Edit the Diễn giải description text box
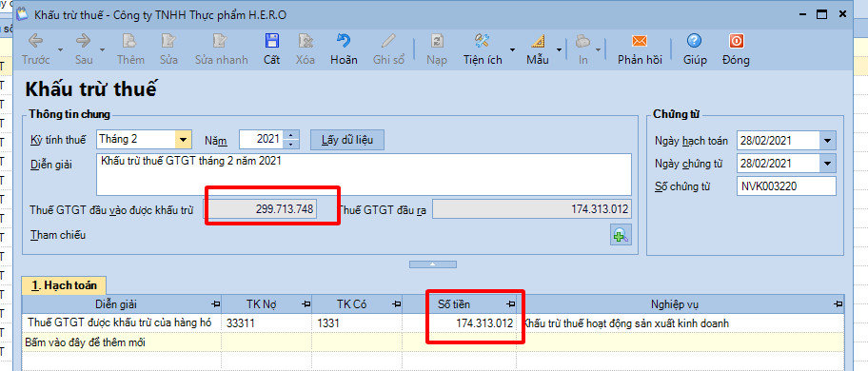Viewport: 868px width, 371px height. click(364, 174)
